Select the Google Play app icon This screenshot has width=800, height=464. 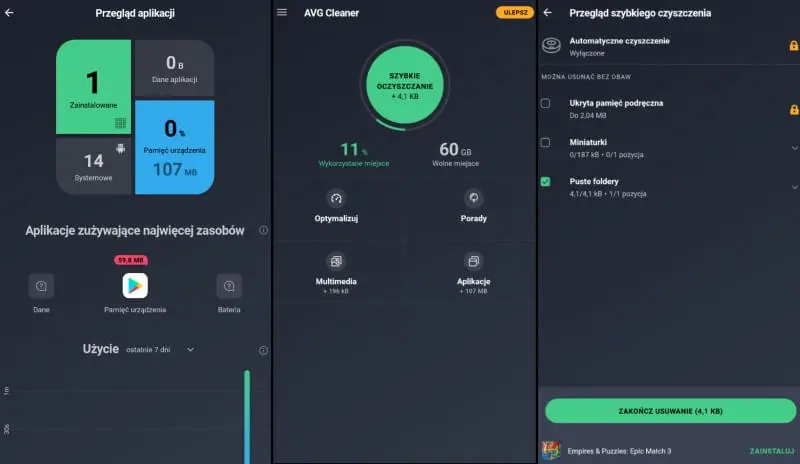coord(135,286)
